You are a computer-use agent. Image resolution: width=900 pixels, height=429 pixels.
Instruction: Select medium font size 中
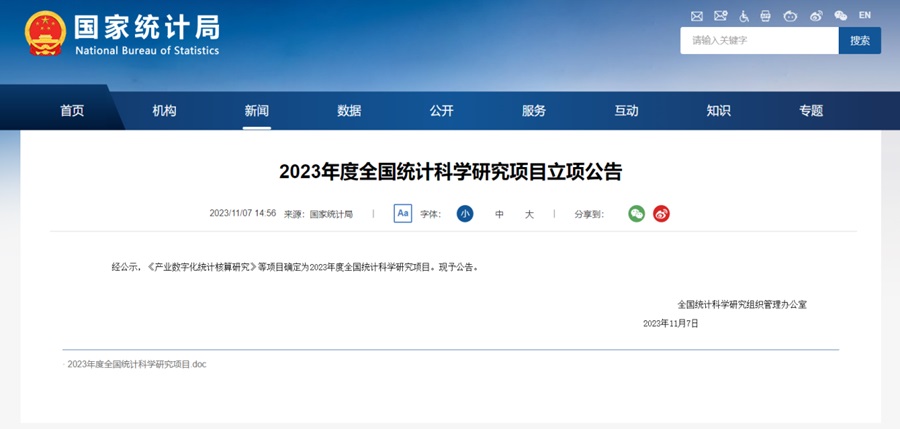point(500,214)
